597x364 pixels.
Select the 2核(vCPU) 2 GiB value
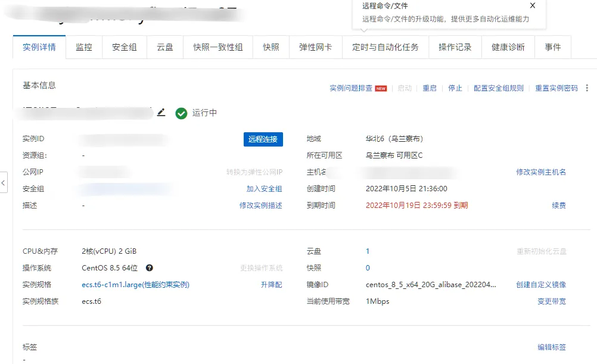[x=109, y=251]
